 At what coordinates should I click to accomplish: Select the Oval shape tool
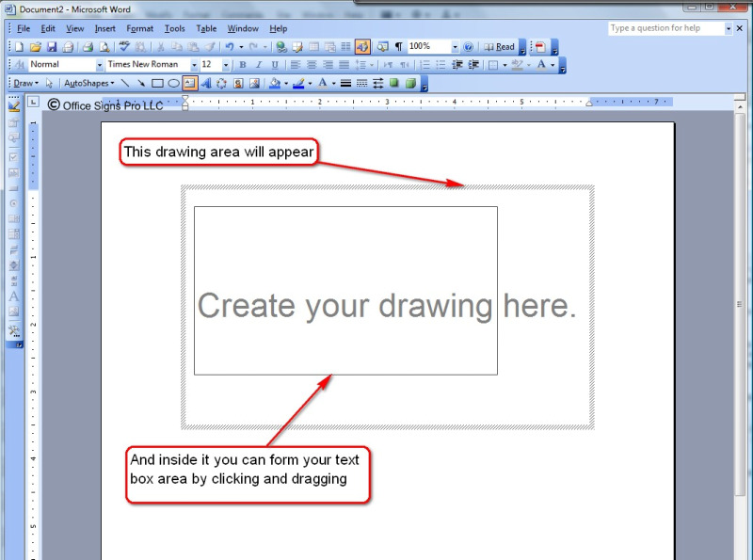tap(173, 83)
